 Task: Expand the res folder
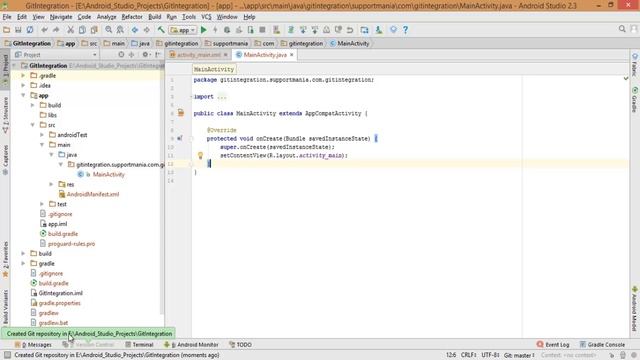(x=51, y=184)
